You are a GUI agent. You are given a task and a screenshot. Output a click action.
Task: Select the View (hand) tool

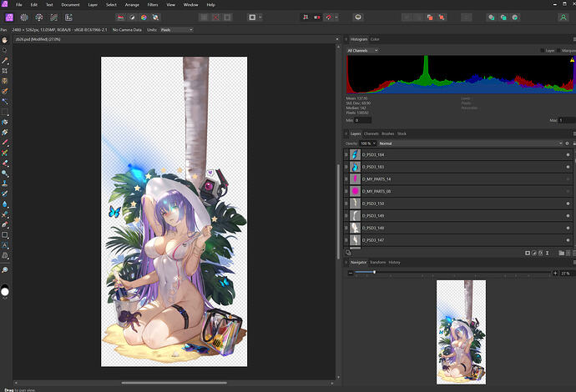5,40
